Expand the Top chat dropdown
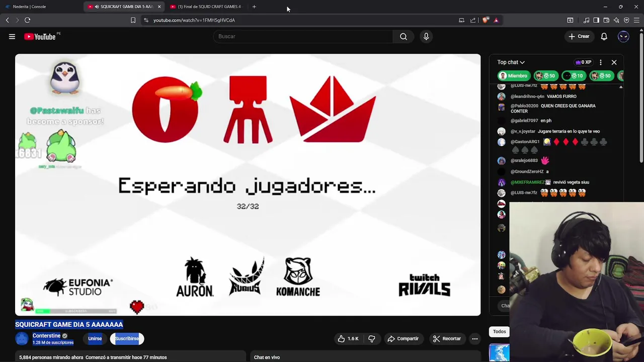Image resolution: width=644 pixels, height=362 pixels. click(x=511, y=62)
